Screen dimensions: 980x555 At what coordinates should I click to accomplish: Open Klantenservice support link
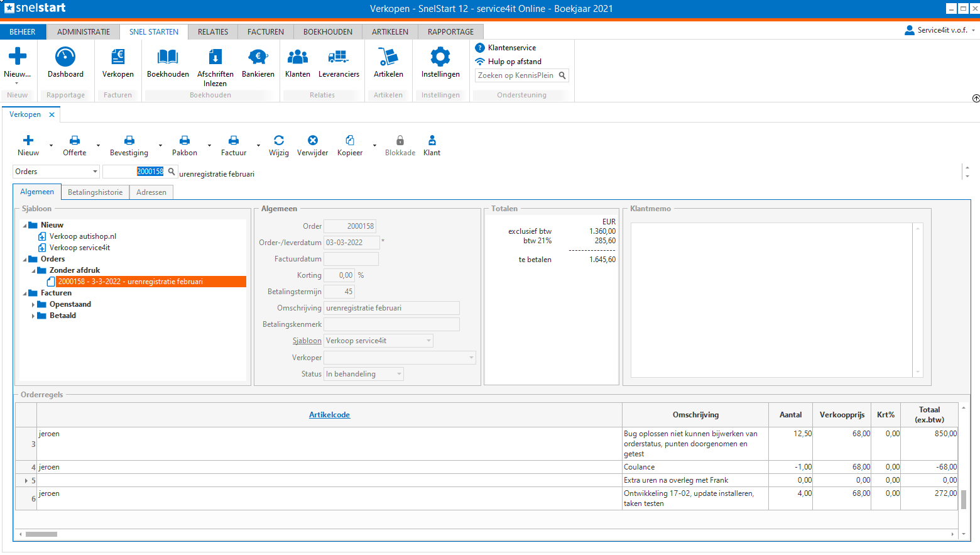coord(511,48)
